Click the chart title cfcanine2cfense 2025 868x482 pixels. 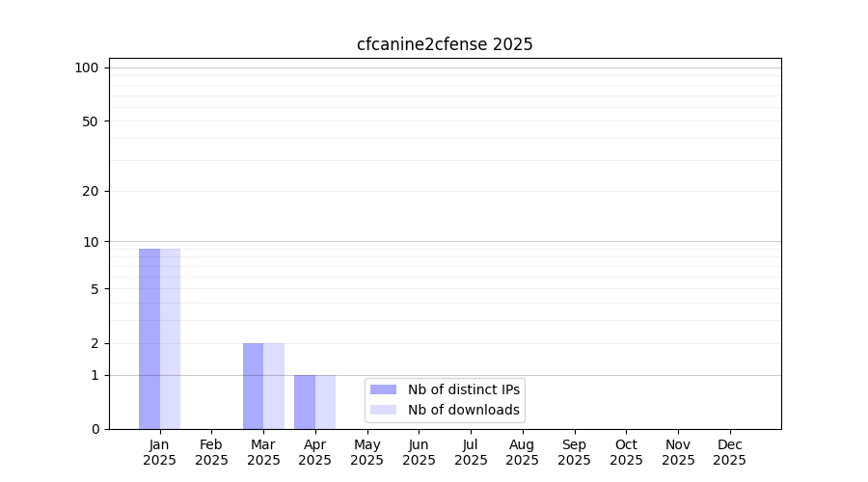tap(445, 44)
